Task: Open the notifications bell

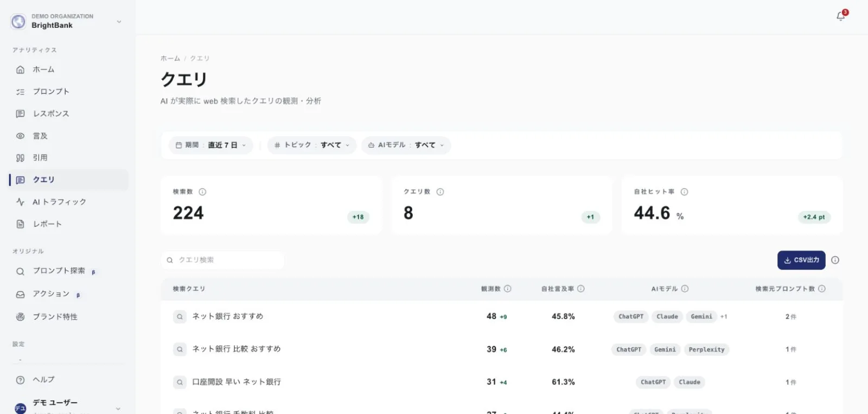Action: coord(841,16)
